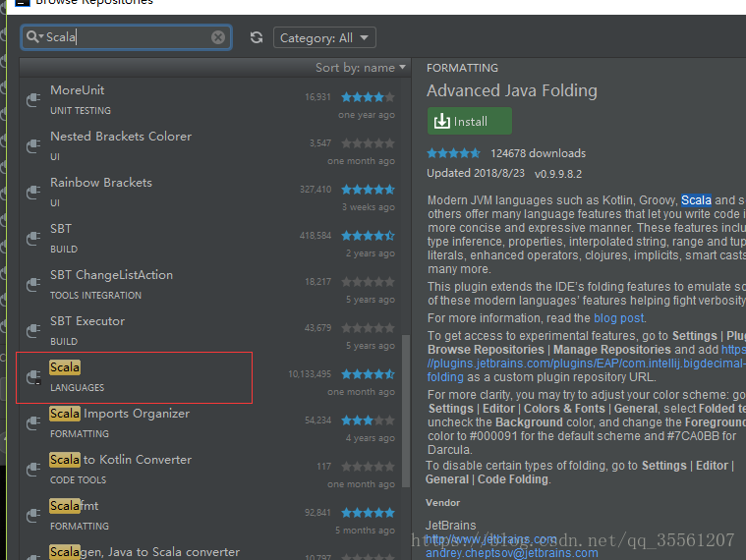Viewport: 746px width, 560px height.
Task: Select the Scala Imports Organizer plugin name
Action: [x=119, y=414]
